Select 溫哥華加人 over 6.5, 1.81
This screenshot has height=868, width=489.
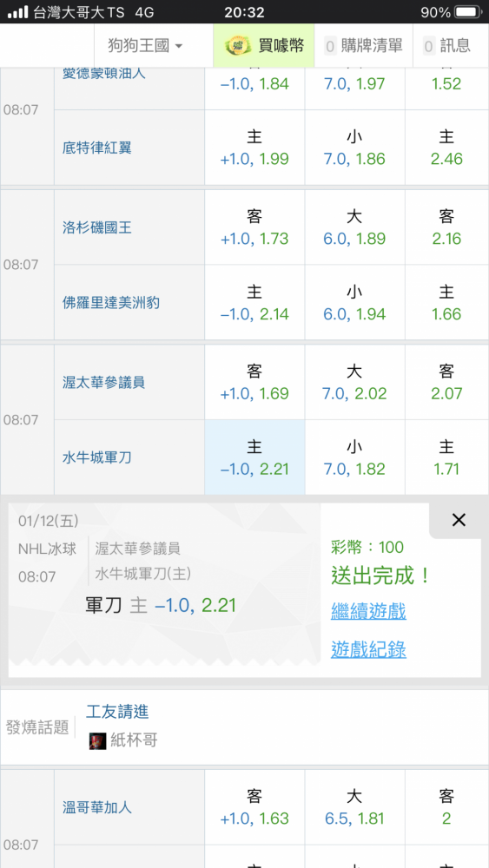pyautogui.click(x=354, y=807)
